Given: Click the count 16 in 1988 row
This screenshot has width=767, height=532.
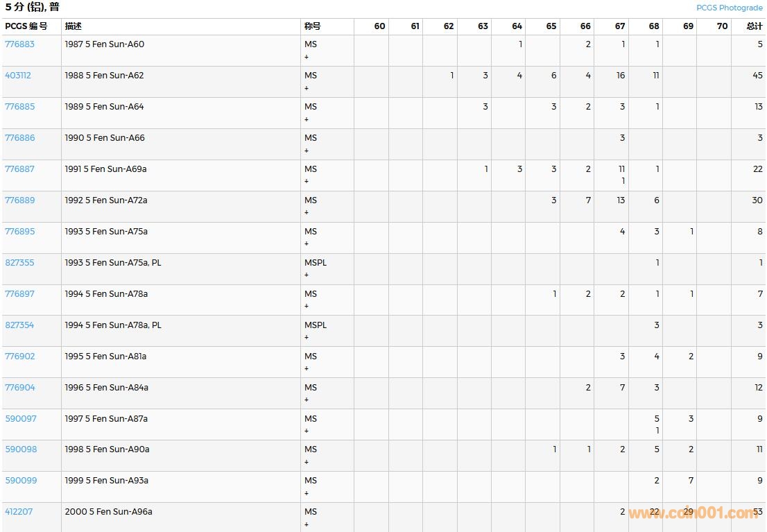Looking at the screenshot, I should tap(620, 76).
